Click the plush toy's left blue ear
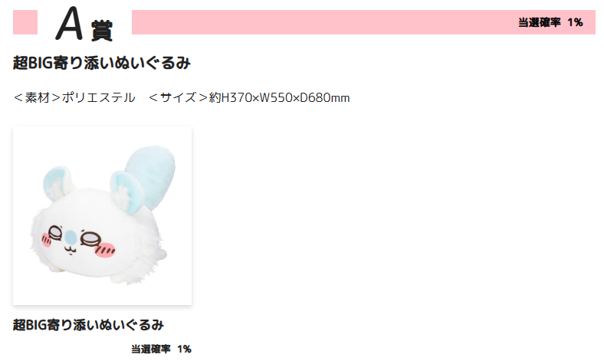The height and width of the screenshot is (364, 604). tap(56, 181)
